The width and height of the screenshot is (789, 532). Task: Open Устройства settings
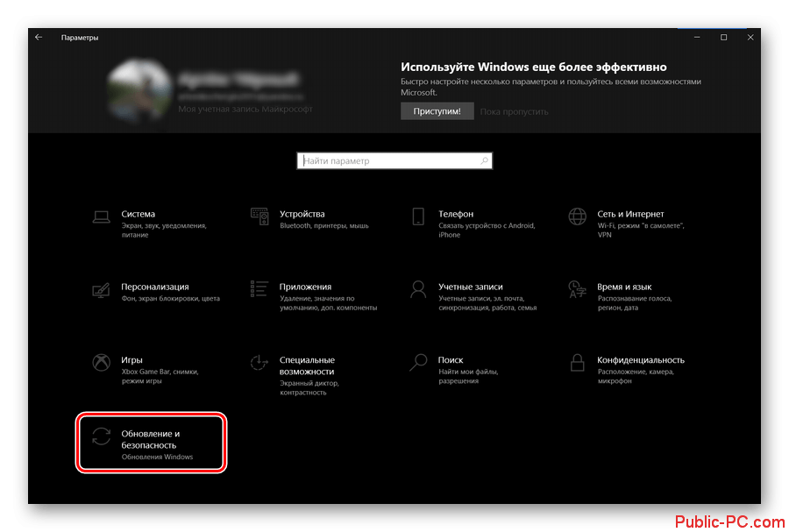[x=302, y=214]
